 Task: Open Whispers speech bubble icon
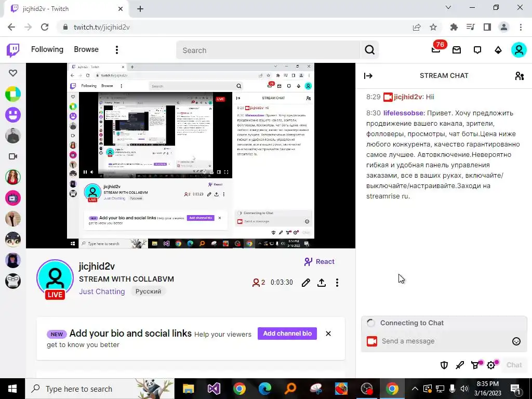[x=477, y=50]
